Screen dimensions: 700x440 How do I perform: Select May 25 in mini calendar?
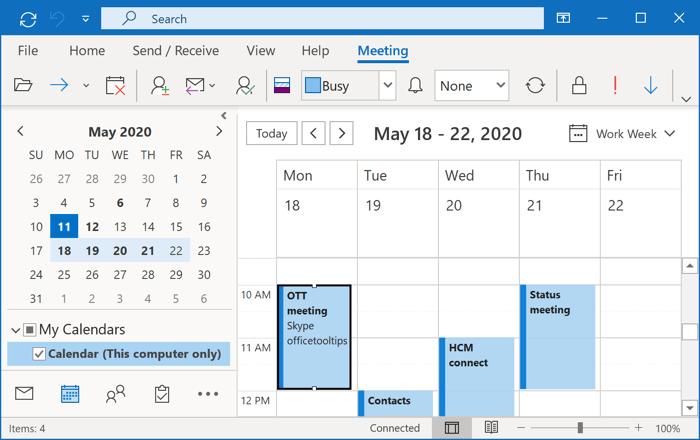64,274
